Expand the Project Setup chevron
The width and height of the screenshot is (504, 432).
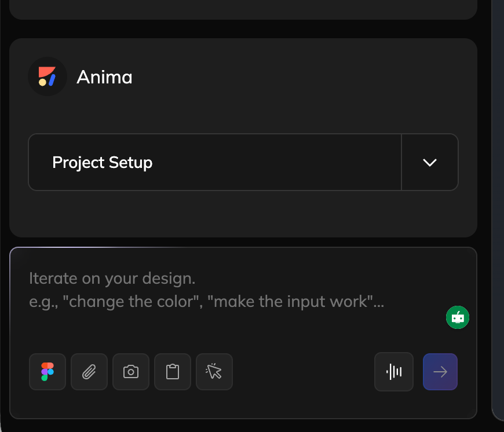[x=430, y=162]
